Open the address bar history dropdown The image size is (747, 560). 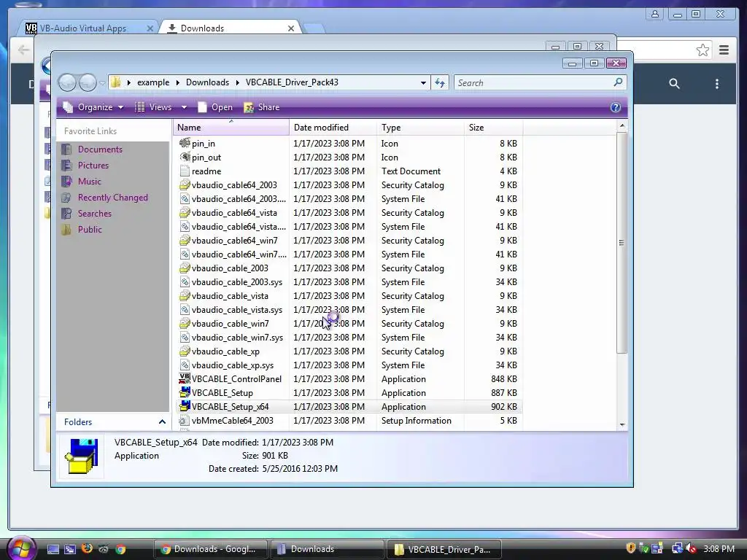(x=423, y=83)
